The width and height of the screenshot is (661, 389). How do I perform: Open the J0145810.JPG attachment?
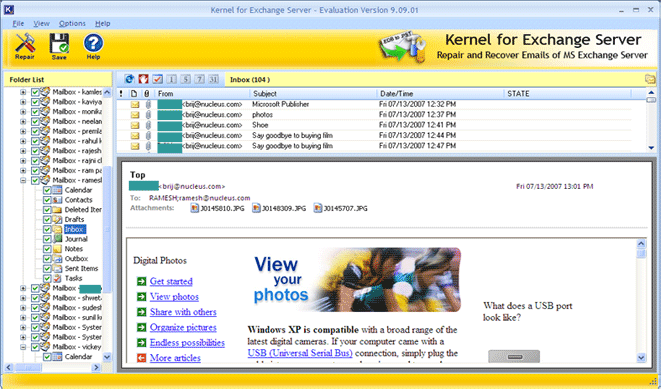click(218, 208)
